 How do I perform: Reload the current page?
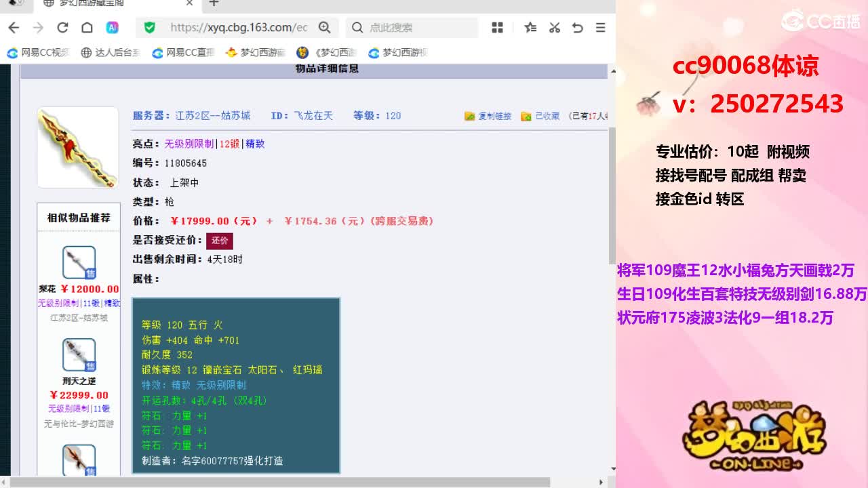[x=62, y=28]
